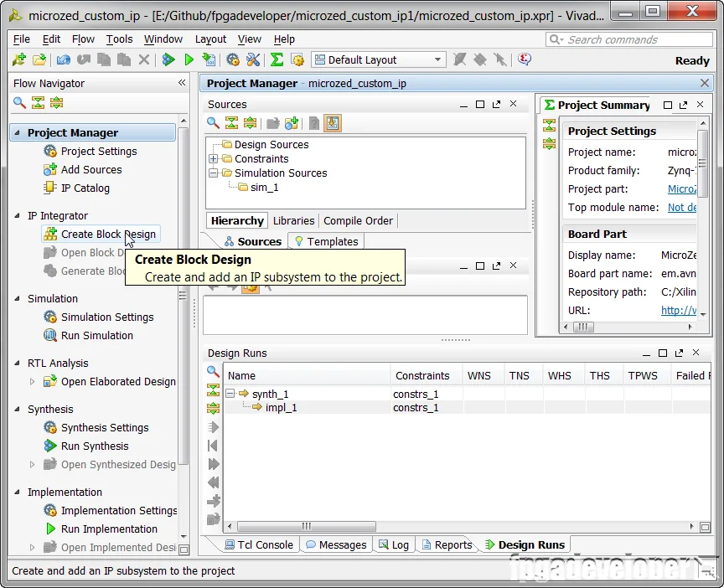Open the Reports tab
This screenshot has height=588, width=724.
click(447, 545)
